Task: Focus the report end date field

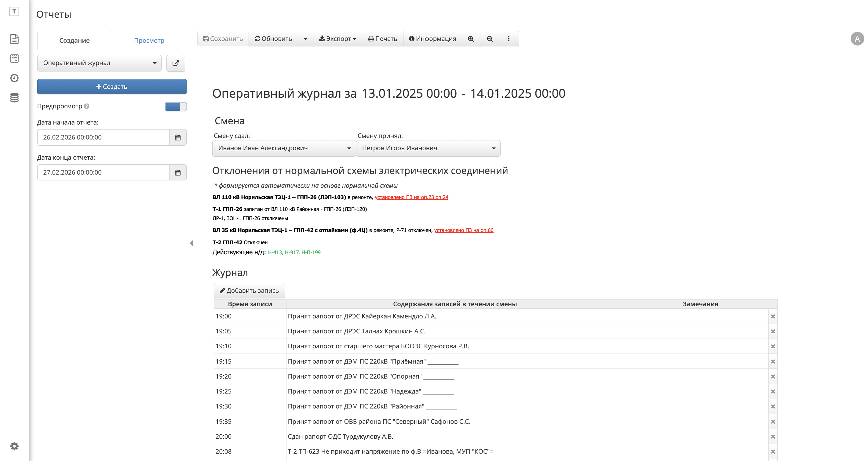Action: tap(103, 172)
